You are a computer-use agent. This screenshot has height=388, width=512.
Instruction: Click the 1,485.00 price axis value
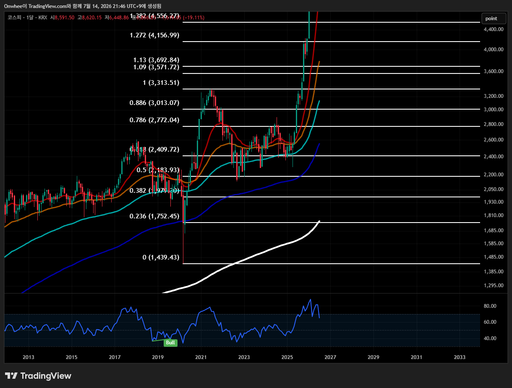pyautogui.click(x=494, y=257)
